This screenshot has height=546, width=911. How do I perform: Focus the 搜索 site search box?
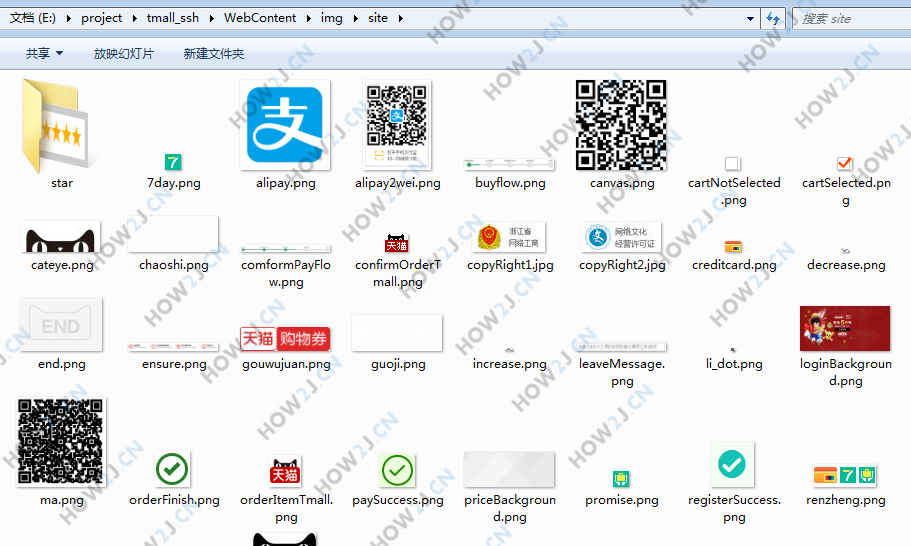[x=852, y=19]
